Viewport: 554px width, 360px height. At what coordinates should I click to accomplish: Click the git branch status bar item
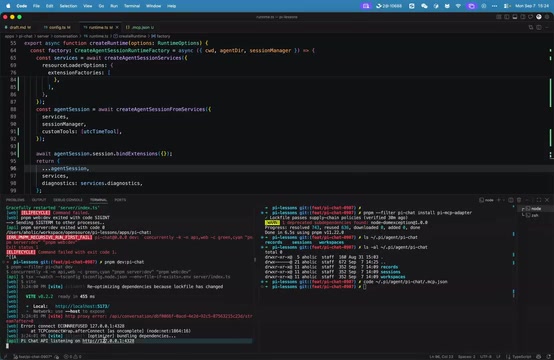coord(33,356)
